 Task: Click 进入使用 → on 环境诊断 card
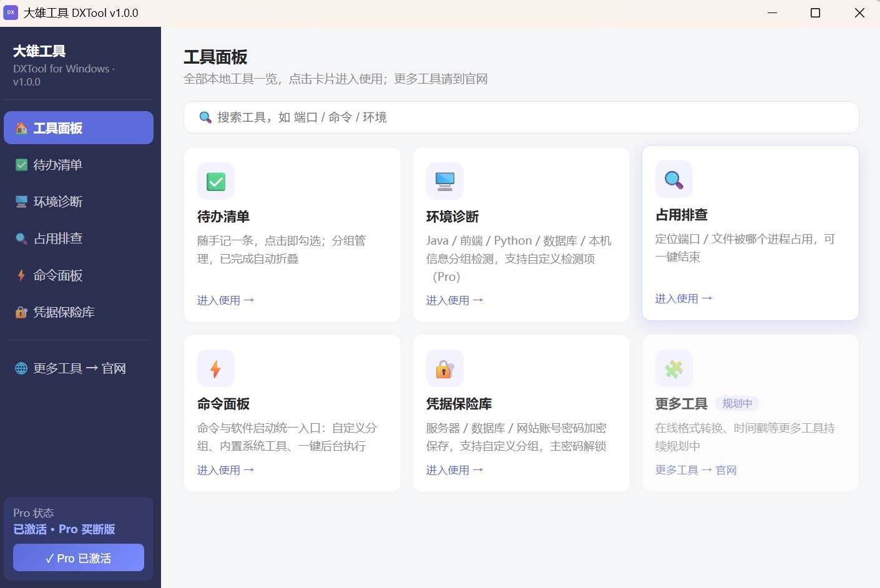(455, 300)
